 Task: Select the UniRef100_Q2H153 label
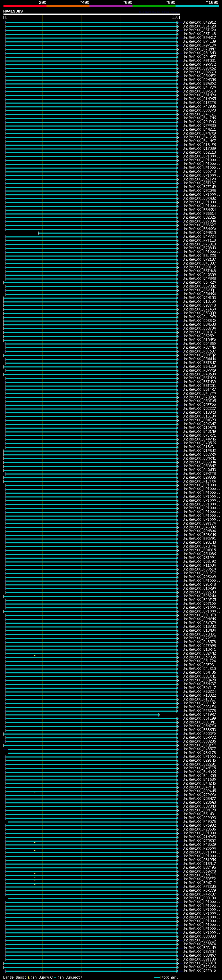click(x=199, y=298)
